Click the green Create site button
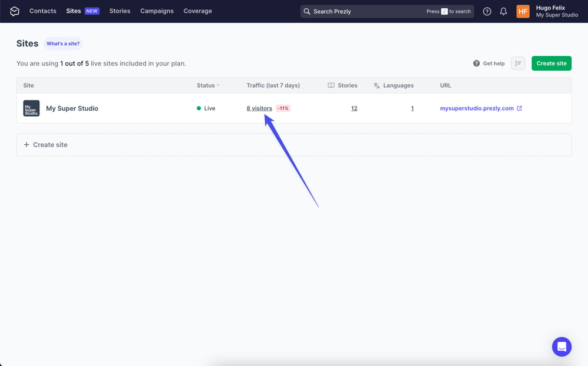588x366 pixels. 552,64
